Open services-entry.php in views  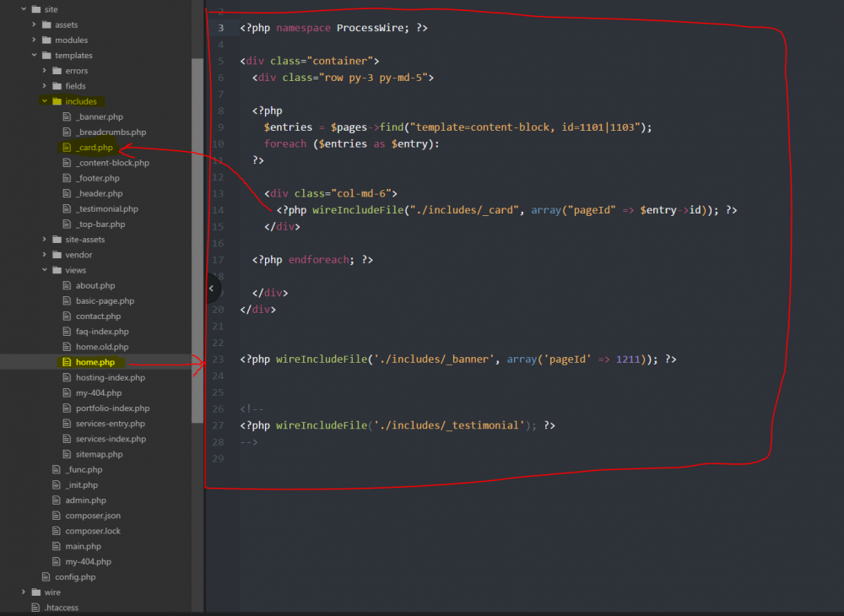(110, 424)
